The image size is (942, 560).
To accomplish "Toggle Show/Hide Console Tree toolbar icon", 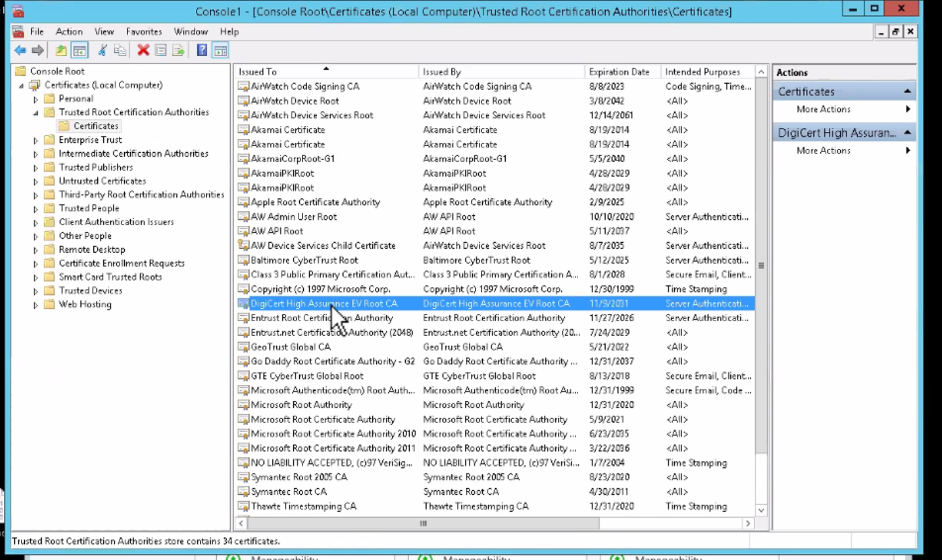I will click(x=80, y=51).
